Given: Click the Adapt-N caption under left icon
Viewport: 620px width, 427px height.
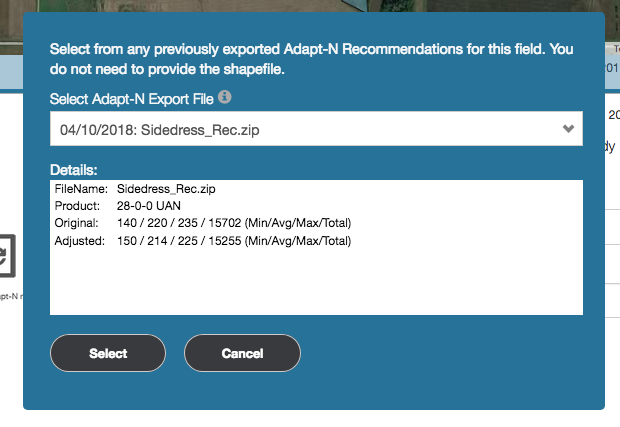Looking at the screenshot, I should [10, 297].
